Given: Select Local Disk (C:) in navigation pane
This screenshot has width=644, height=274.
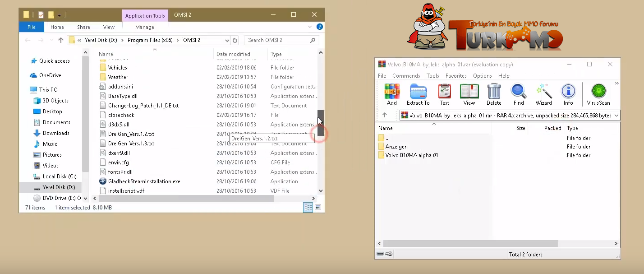Looking at the screenshot, I should 59,176.
